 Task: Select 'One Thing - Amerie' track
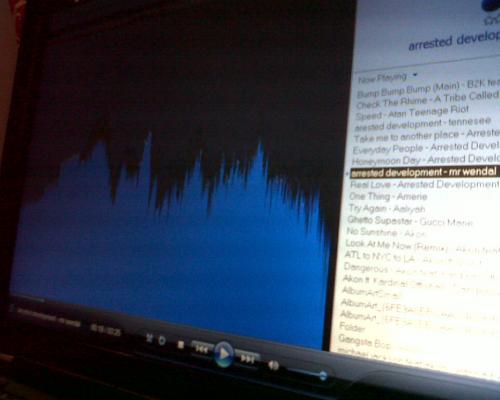click(388, 196)
